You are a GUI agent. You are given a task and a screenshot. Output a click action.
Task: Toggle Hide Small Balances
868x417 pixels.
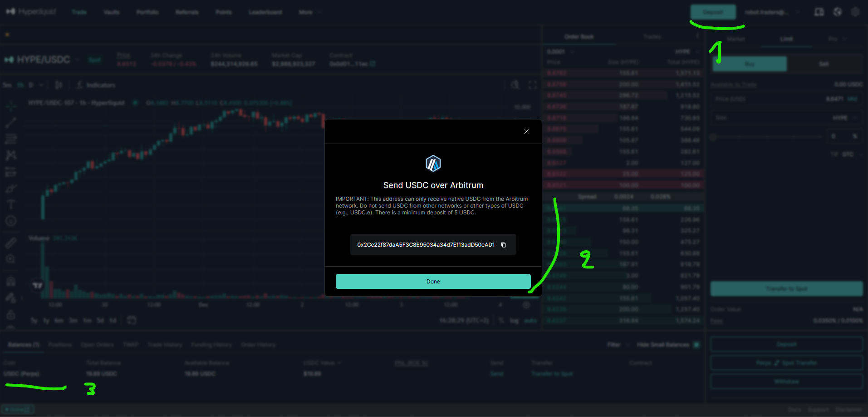click(696, 344)
